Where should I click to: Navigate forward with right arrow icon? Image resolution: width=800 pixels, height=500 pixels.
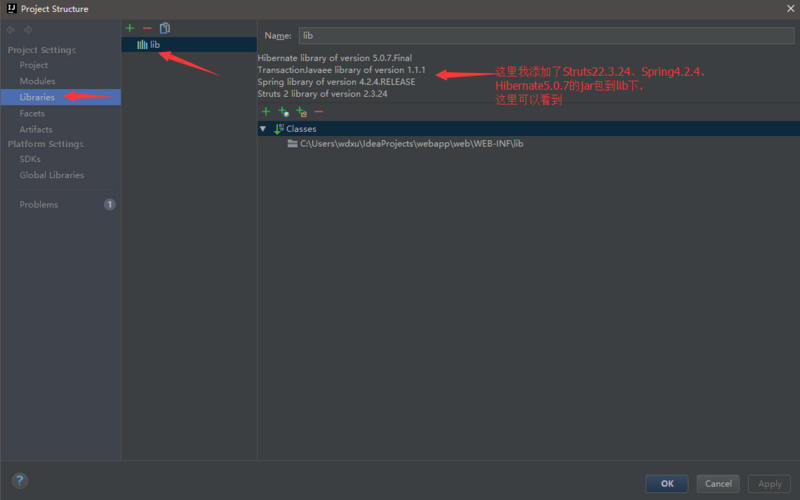(28, 30)
